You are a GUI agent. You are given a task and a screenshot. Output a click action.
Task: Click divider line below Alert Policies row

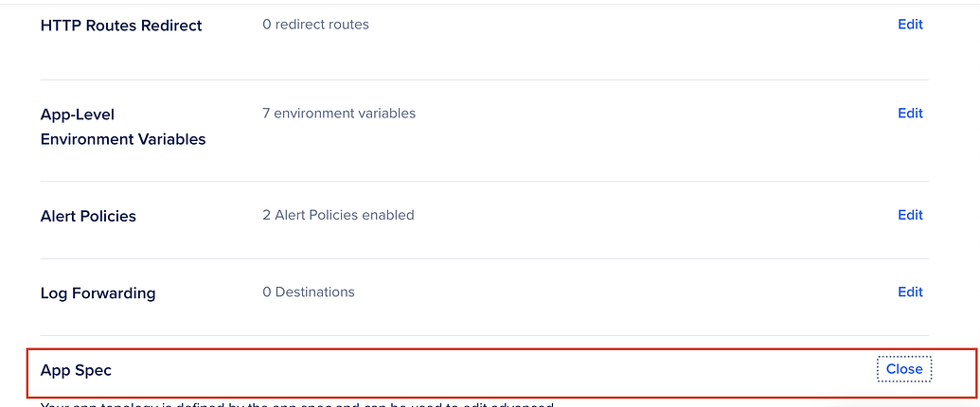tap(485, 258)
